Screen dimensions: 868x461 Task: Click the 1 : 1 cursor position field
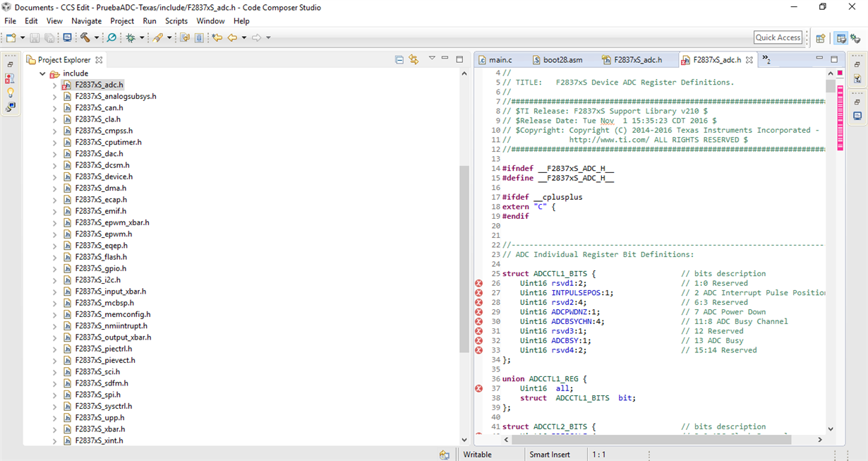(598, 455)
